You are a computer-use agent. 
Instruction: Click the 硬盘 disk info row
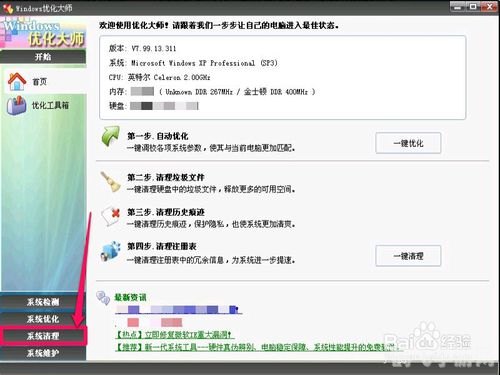[154, 106]
